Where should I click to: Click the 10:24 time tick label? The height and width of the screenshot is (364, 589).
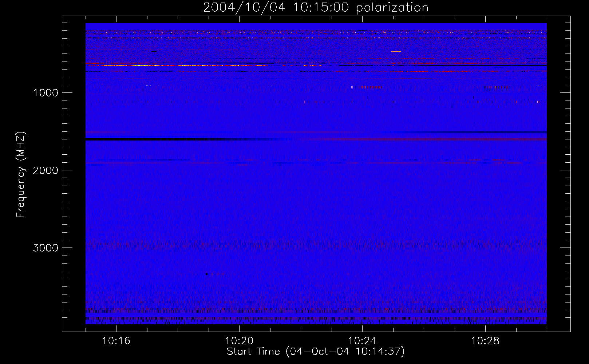click(362, 341)
